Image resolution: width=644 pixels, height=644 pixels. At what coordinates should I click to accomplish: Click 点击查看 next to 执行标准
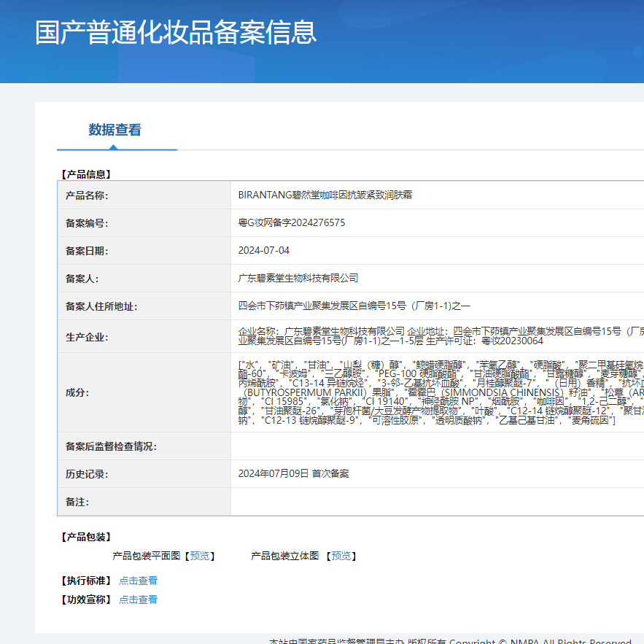(x=138, y=581)
